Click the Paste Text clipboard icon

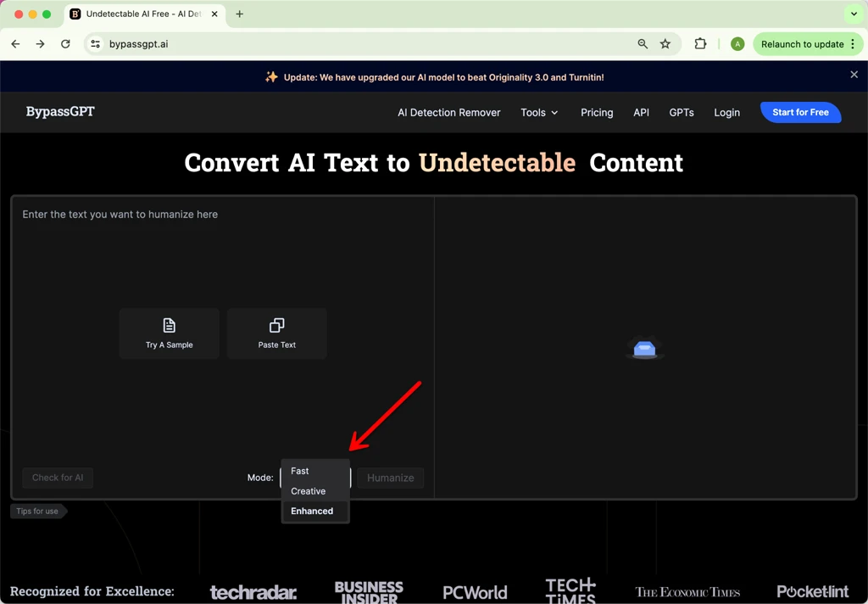point(277,325)
